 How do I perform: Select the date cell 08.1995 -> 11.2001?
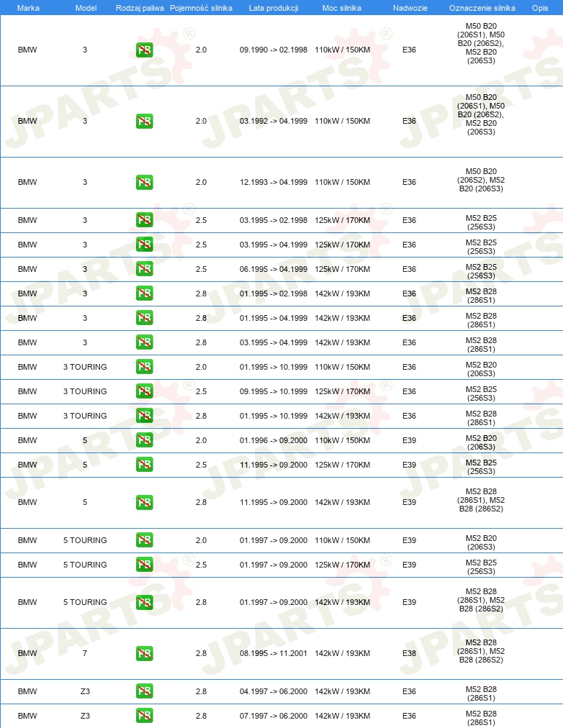point(274,653)
